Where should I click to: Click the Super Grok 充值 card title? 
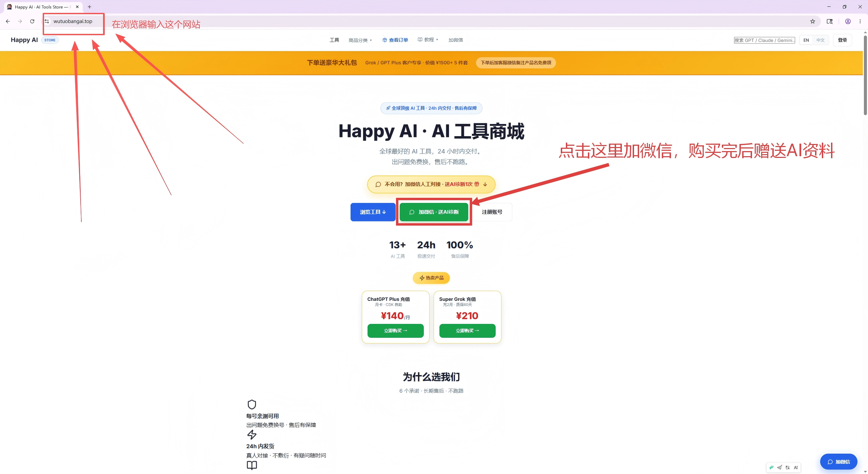(x=457, y=299)
